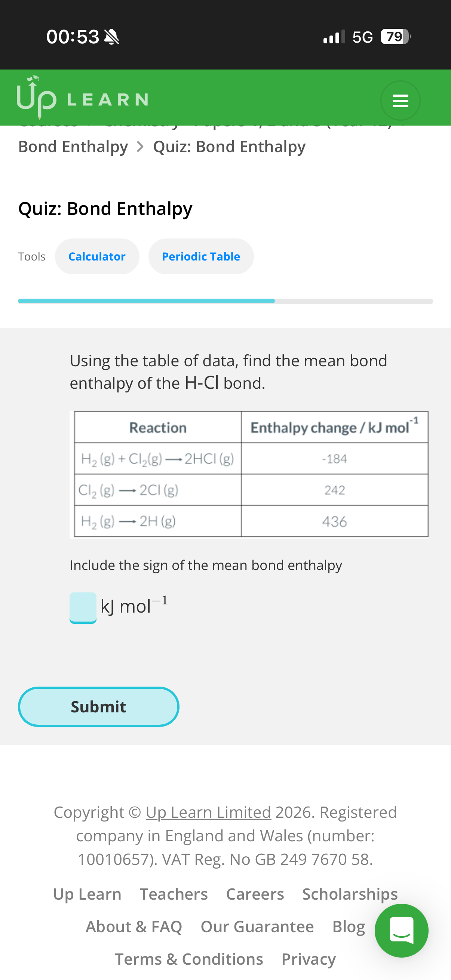Open the Teachers footer link
451x980 pixels.
tap(174, 894)
